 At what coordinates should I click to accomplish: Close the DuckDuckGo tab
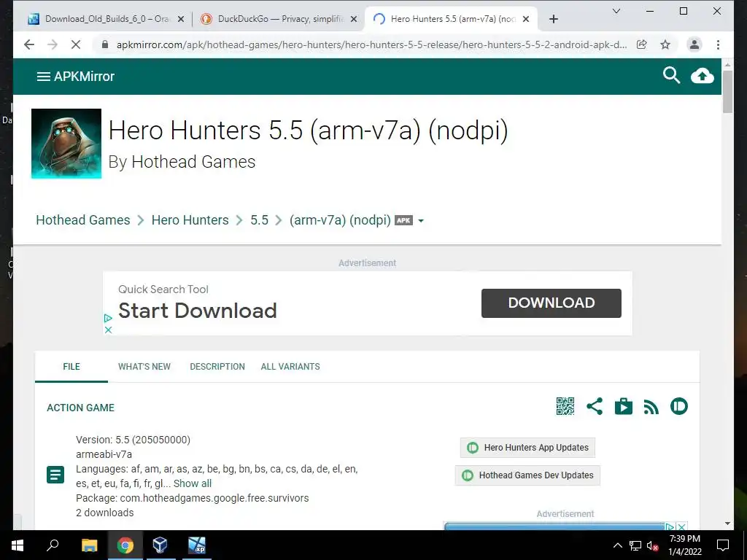coord(354,19)
